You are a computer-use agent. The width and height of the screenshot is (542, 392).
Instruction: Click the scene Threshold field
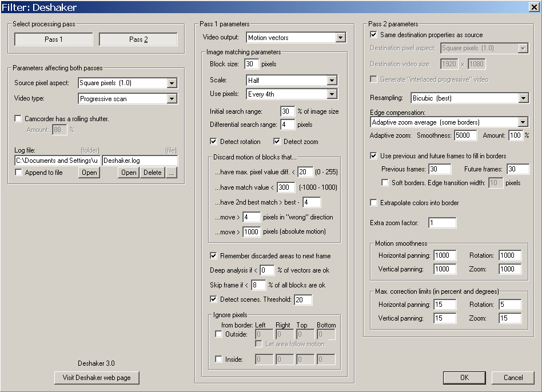click(303, 300)
